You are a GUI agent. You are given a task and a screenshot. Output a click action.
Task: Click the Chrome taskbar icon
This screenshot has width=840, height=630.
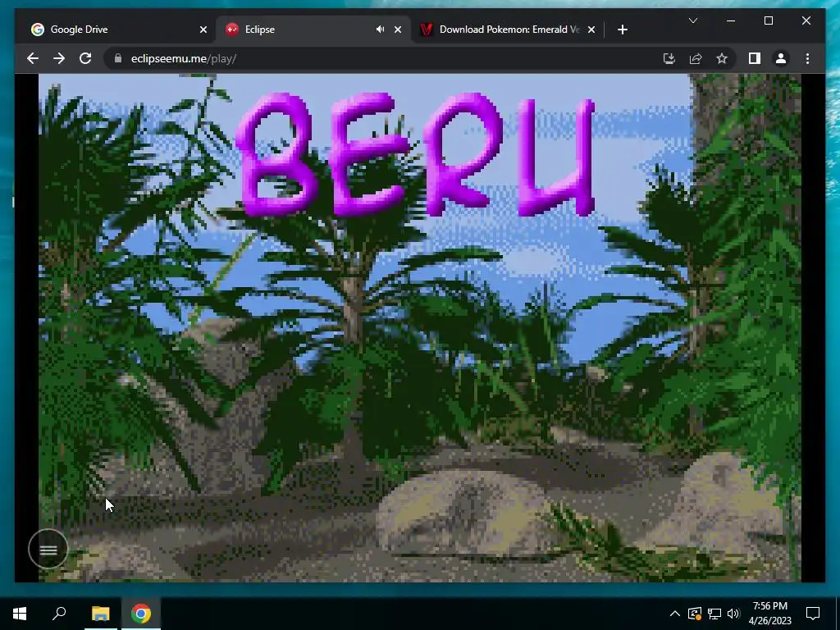pyautogui.click(x=141, y=614)
